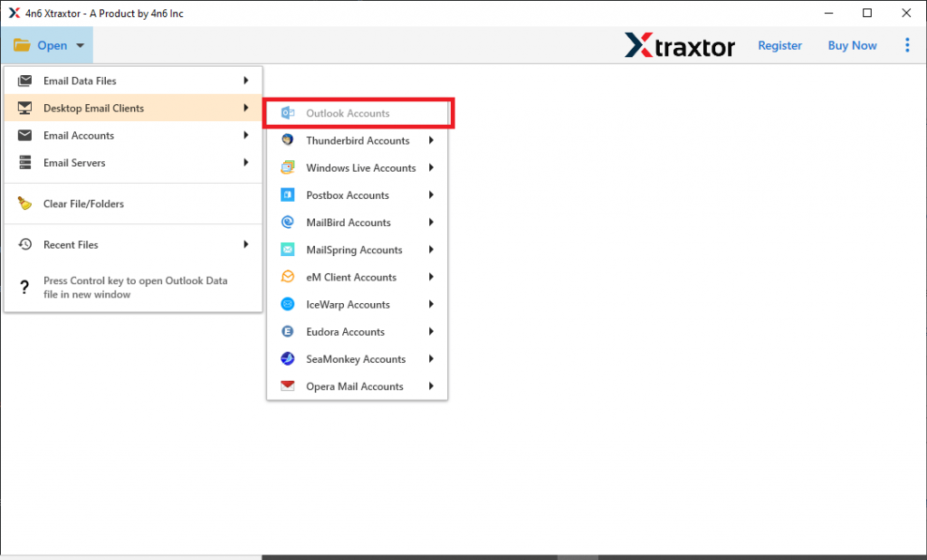This screenshot has height=560, width=927.
Task: Click the Clear File/Folders broom icon
Action: tap(24, 204)
